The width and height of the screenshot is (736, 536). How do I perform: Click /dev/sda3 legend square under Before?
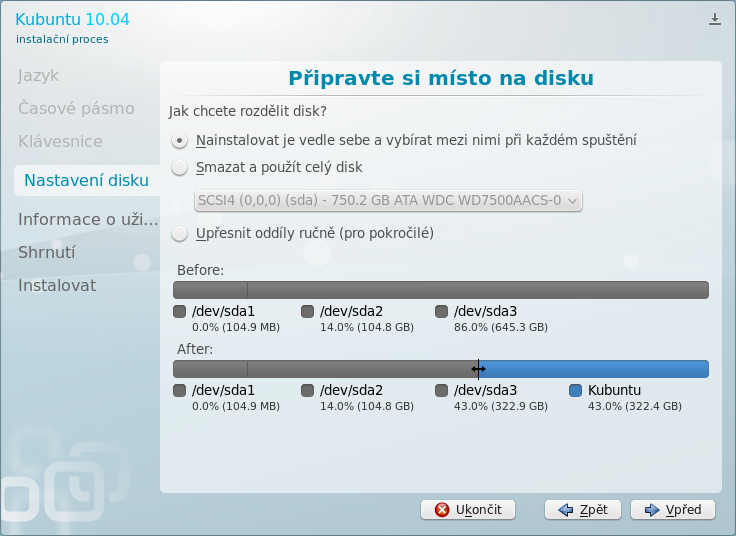(x=441, y=312)
